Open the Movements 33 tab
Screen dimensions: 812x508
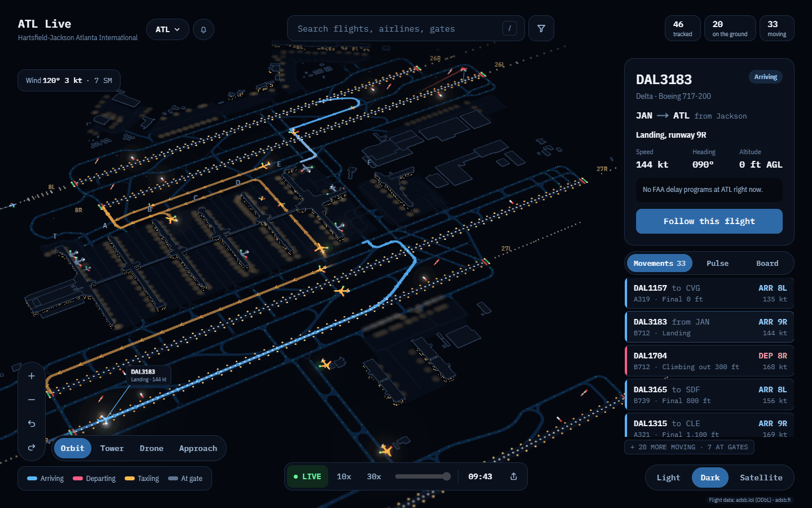click(660, 263)
